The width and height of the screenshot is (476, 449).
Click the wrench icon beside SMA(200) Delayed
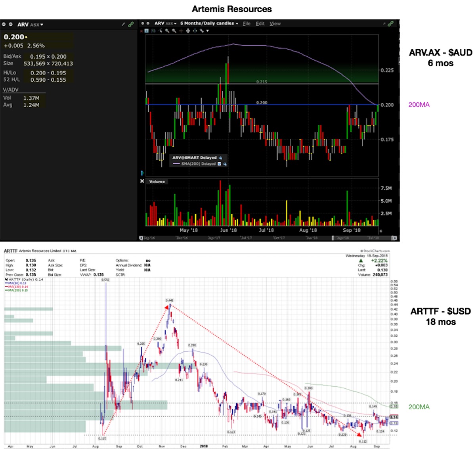coord(225,164)
